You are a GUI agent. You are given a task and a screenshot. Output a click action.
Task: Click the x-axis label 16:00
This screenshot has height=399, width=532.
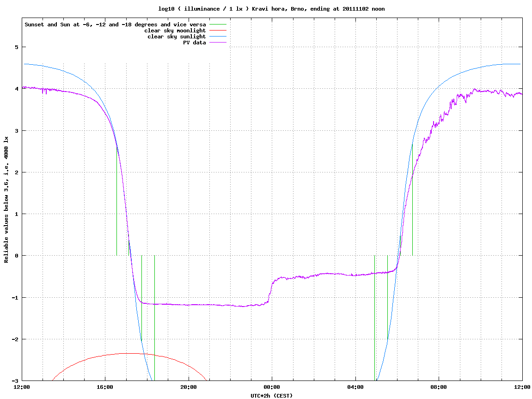click(x=105, y=387)
